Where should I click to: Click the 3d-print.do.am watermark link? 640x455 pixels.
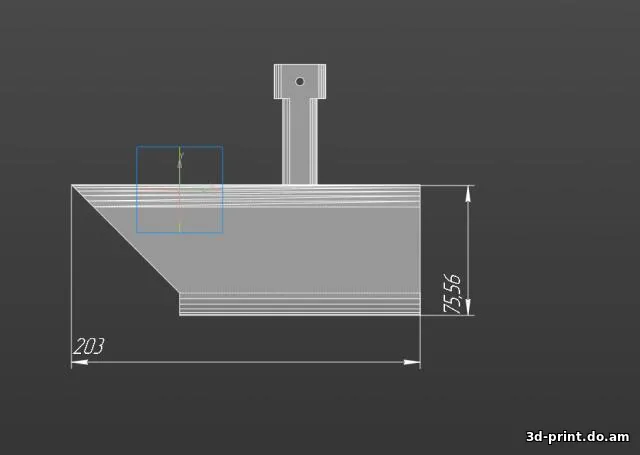[x=578, y=436]
